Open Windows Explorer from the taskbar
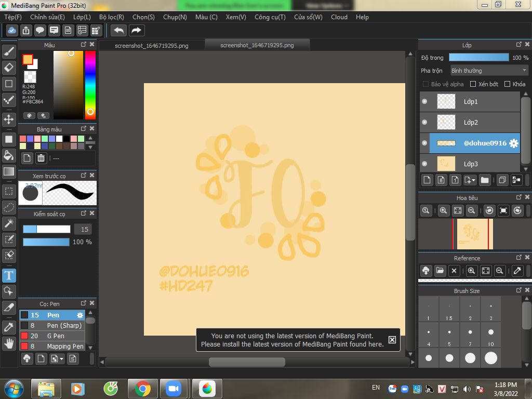Viewport: 532px width, 399px height. (x=46, y=389)
